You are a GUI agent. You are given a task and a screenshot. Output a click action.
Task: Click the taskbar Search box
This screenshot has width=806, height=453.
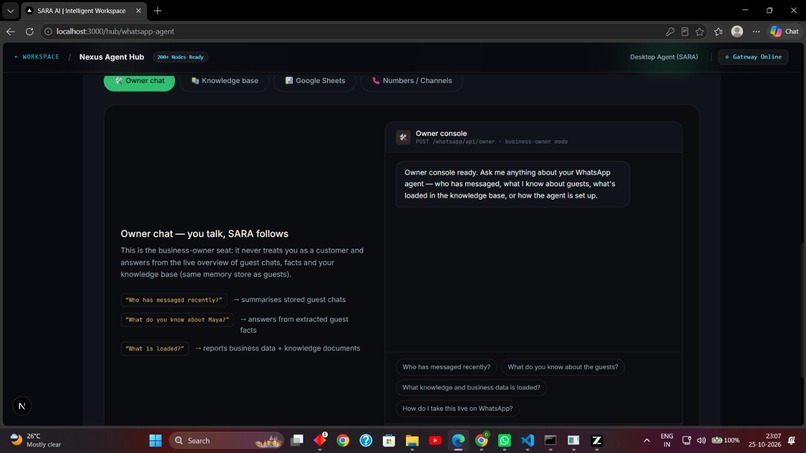[x=226, y=441]
